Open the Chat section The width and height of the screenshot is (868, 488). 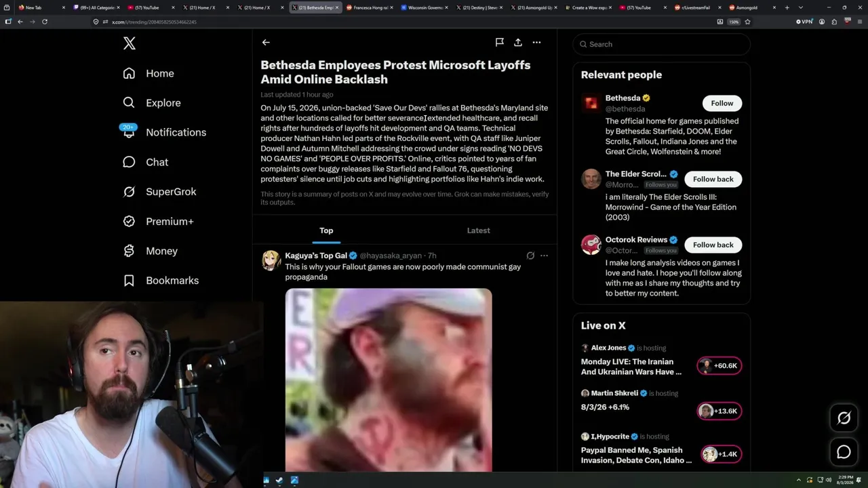(146, 162)
